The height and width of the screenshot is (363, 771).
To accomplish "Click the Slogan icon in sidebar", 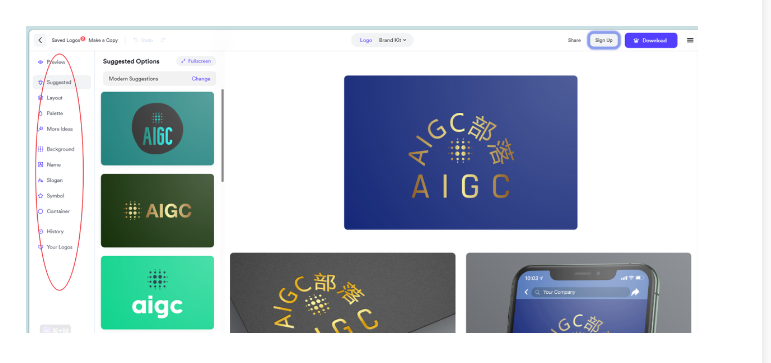I will [40, 181].
